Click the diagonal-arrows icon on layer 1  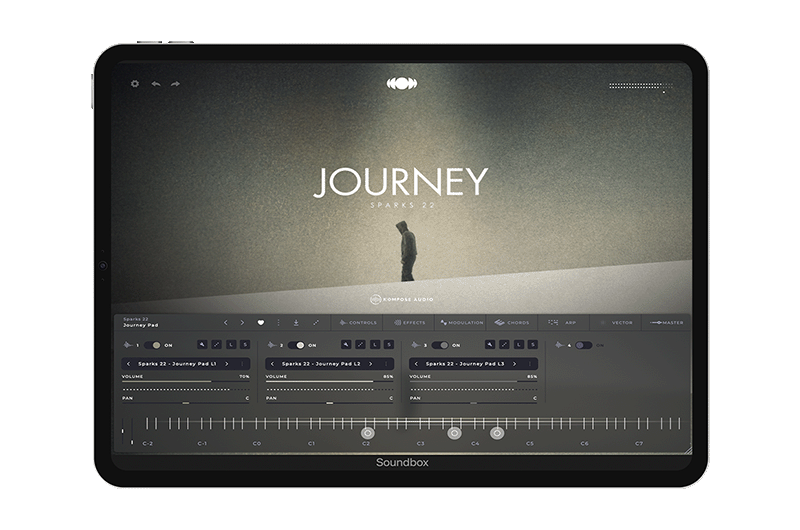tap(216, 345)
